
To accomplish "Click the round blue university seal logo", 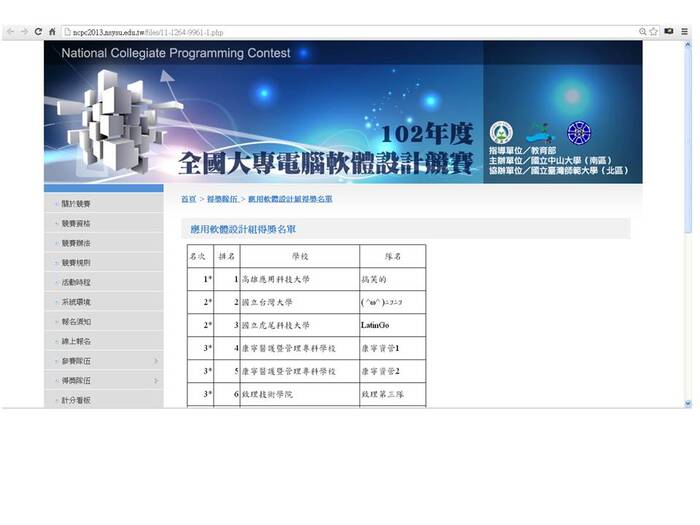I will coord(579,133).
